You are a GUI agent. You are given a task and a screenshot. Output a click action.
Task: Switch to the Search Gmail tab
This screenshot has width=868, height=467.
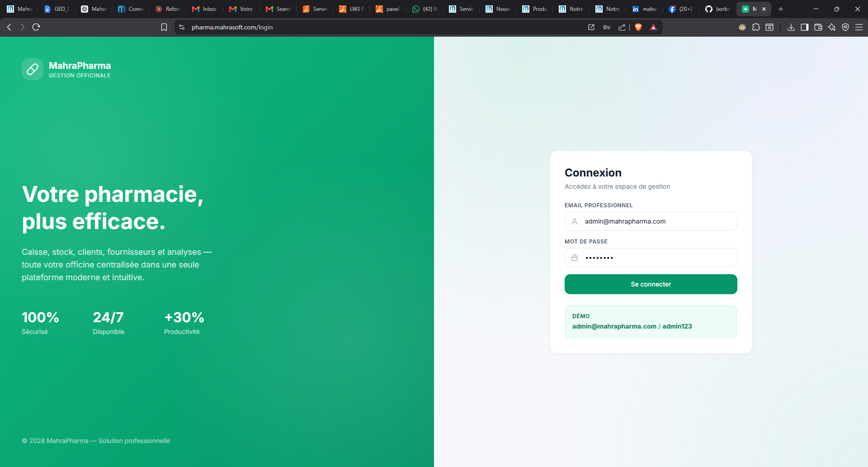point(278,9)
